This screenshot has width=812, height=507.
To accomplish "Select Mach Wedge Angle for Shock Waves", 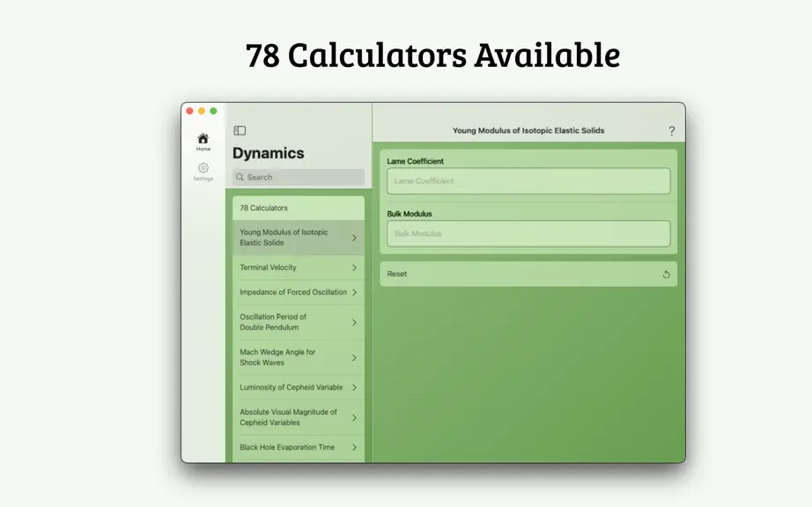I will tap(299, 357).
